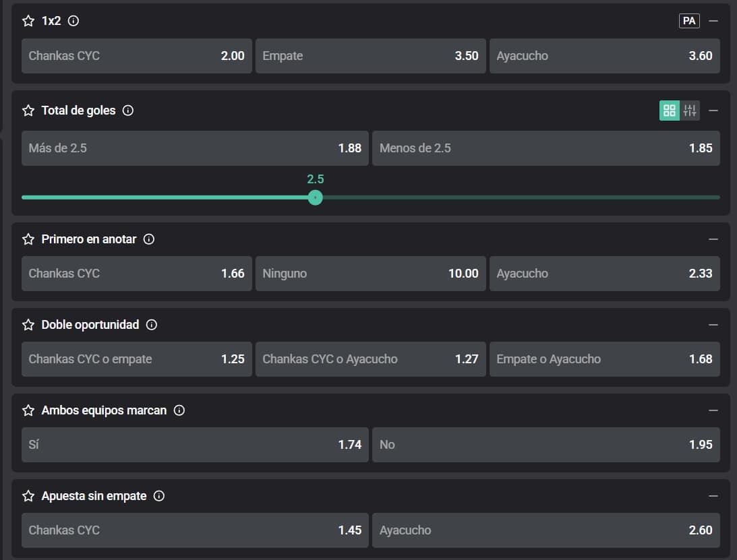
Task: Pick Ninguno at 10.00 odds
Action: 370,274
